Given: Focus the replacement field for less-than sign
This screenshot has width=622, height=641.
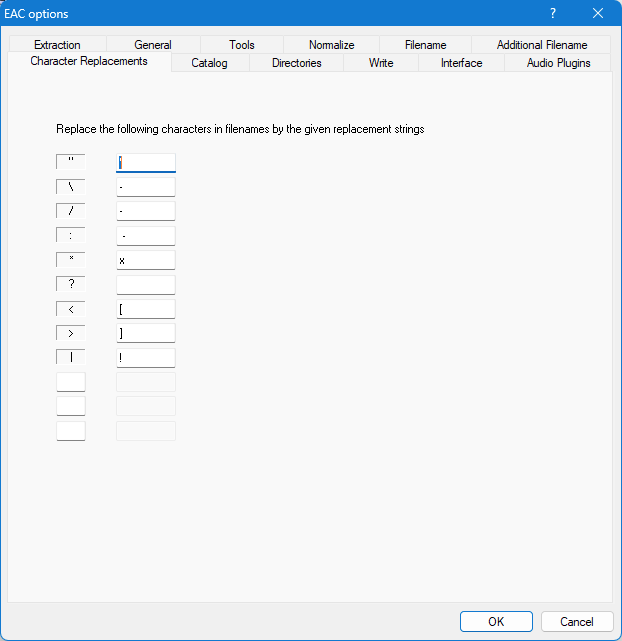Looking at the screenshot, I should click(x=146, y=309).
